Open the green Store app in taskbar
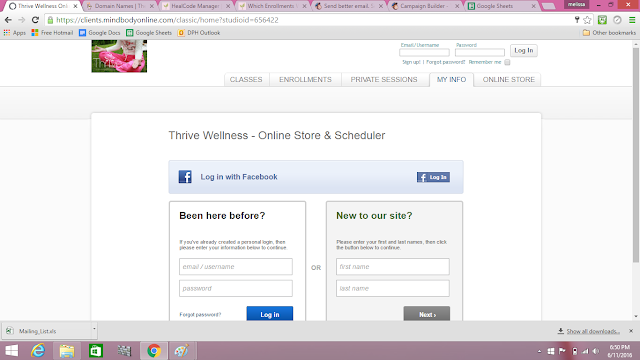The height and width of the screenshot is (360, 640). [96, 351]
